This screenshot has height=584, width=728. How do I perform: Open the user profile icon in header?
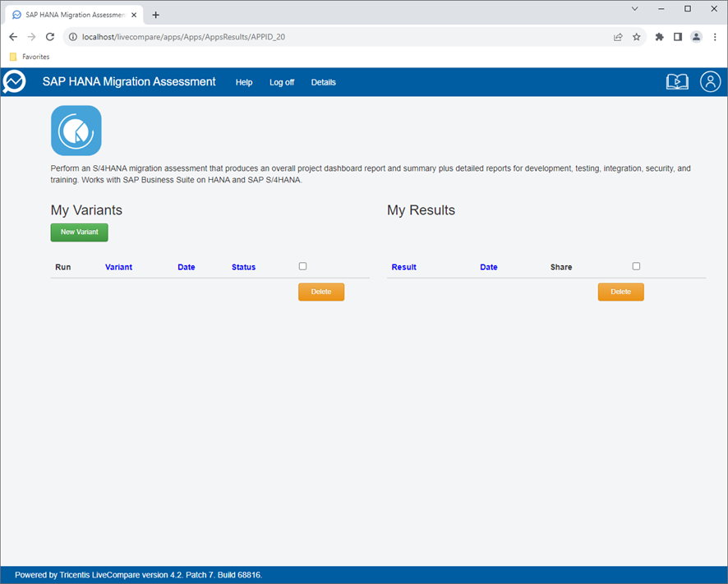(710, 81)
